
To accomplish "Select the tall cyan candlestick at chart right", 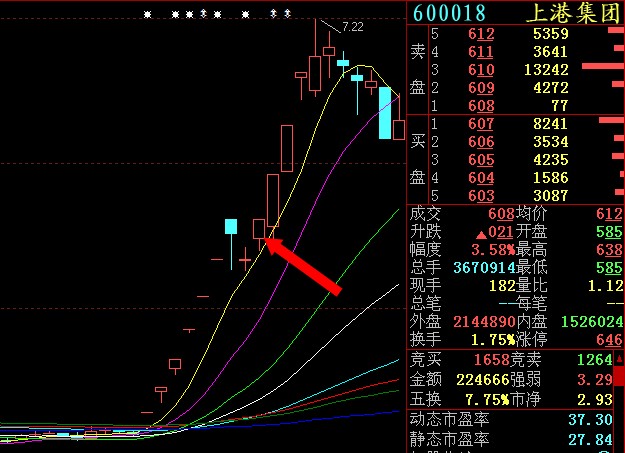I will tap(384, 113).
